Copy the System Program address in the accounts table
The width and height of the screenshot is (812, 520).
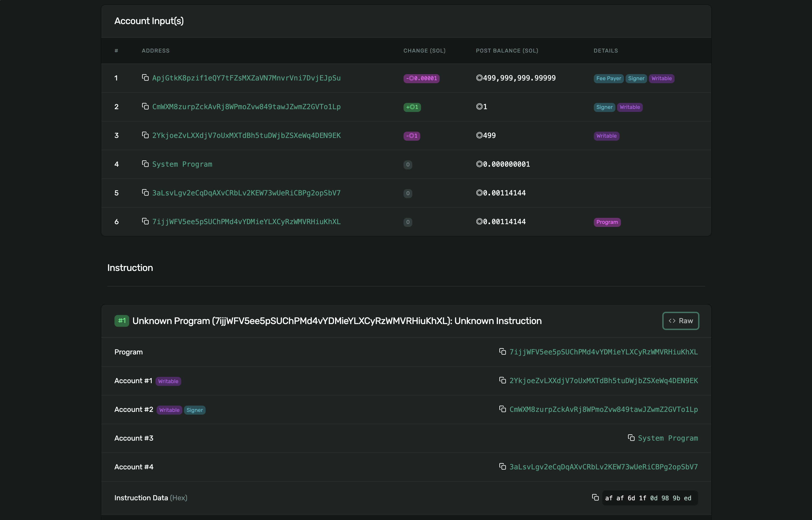pos(145,164)
